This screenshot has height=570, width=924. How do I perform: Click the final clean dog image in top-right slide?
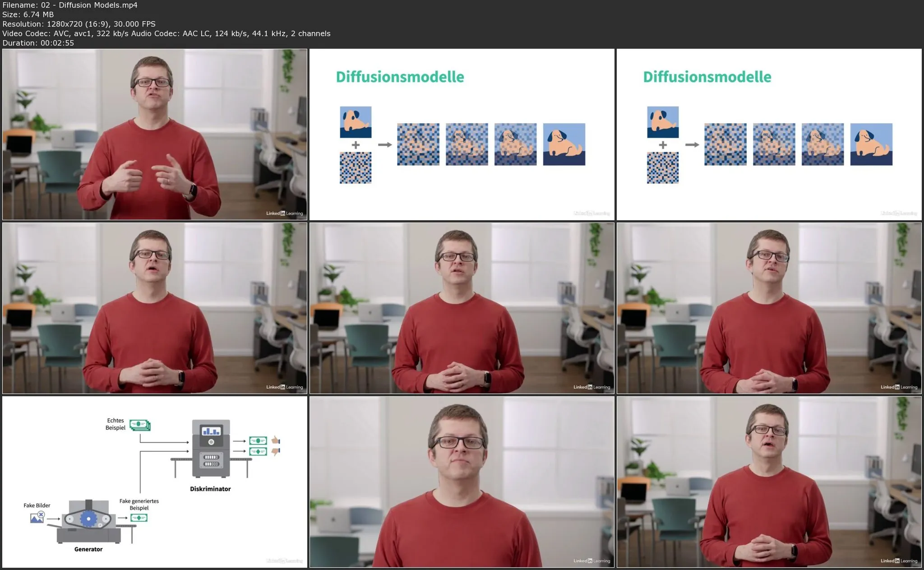tap(871, 144)
